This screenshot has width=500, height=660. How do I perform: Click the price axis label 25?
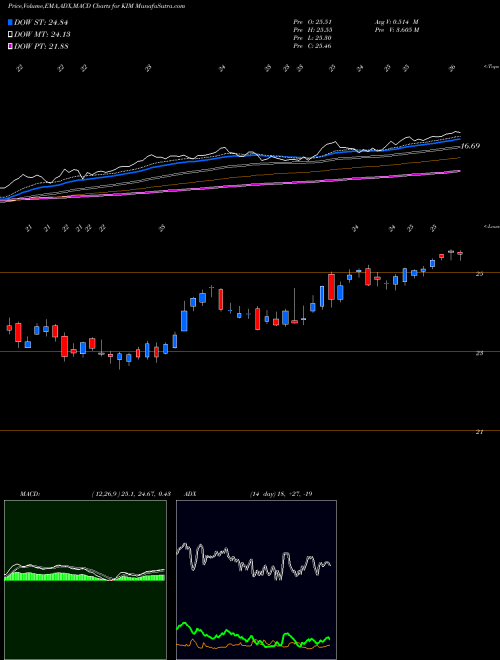tap(479, 274)
